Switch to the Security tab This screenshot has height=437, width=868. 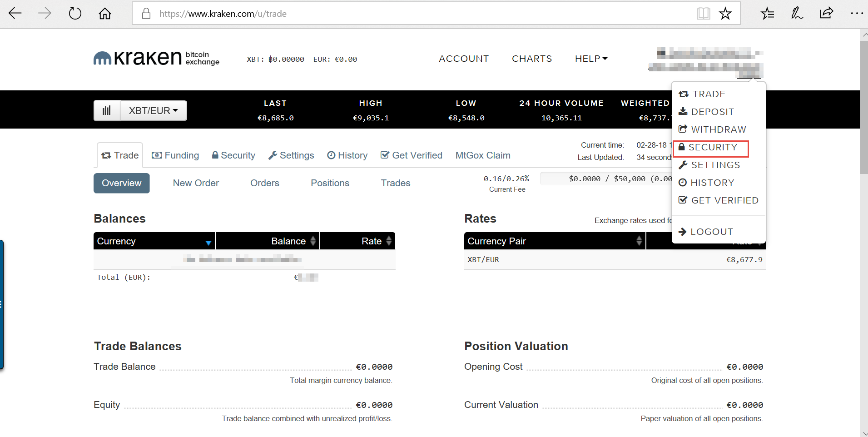(x=233, y=155)
